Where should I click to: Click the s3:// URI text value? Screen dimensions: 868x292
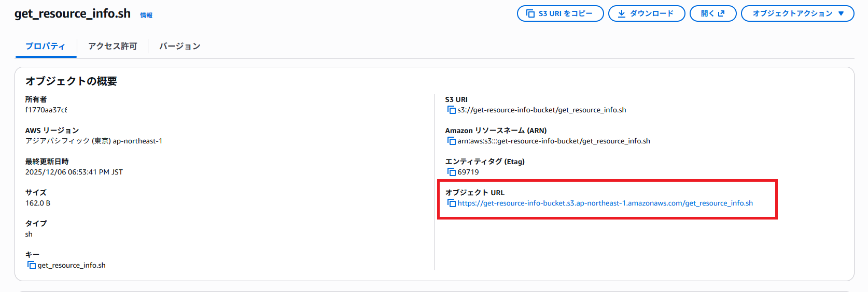[x=541, y=110]
